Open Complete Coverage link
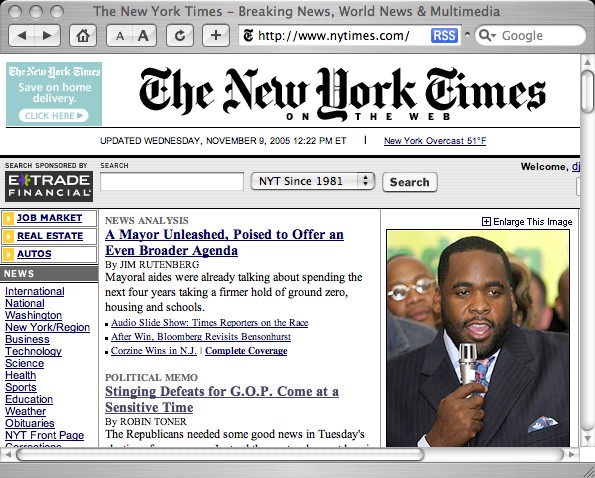The image size is (595, 478). coord(246,351)
